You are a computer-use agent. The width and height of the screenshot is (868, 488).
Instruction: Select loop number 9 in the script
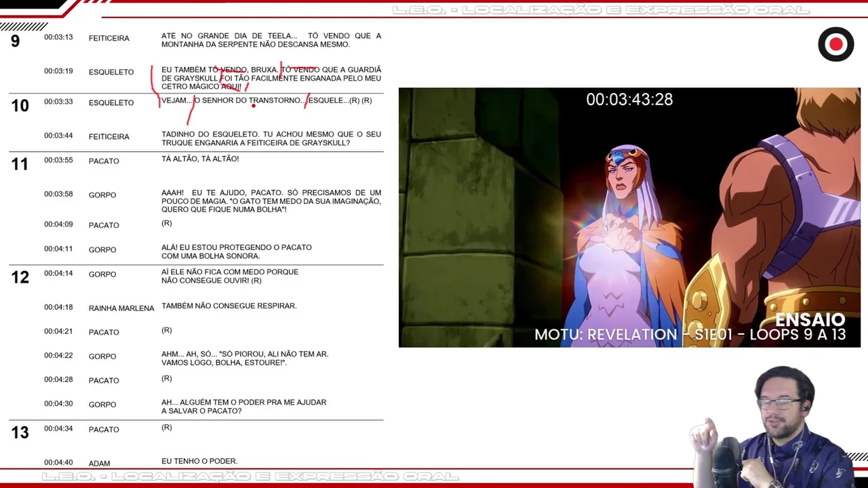(16, 41)
